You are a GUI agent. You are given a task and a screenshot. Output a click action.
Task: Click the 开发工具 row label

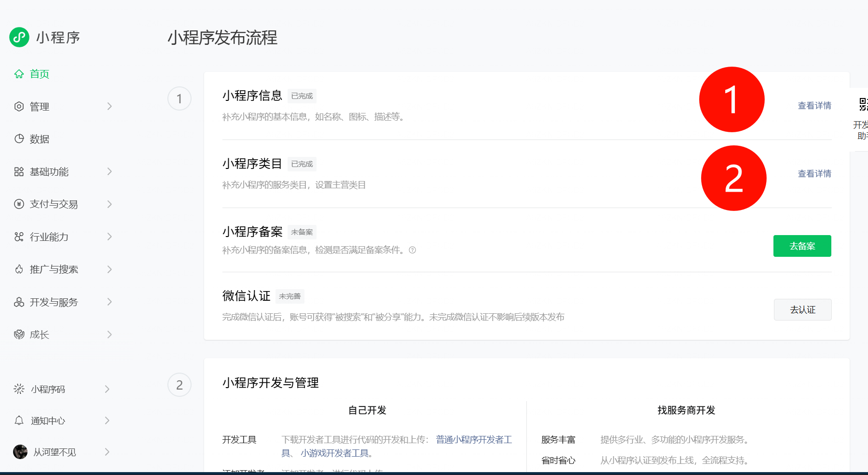[x=239, y=440]
